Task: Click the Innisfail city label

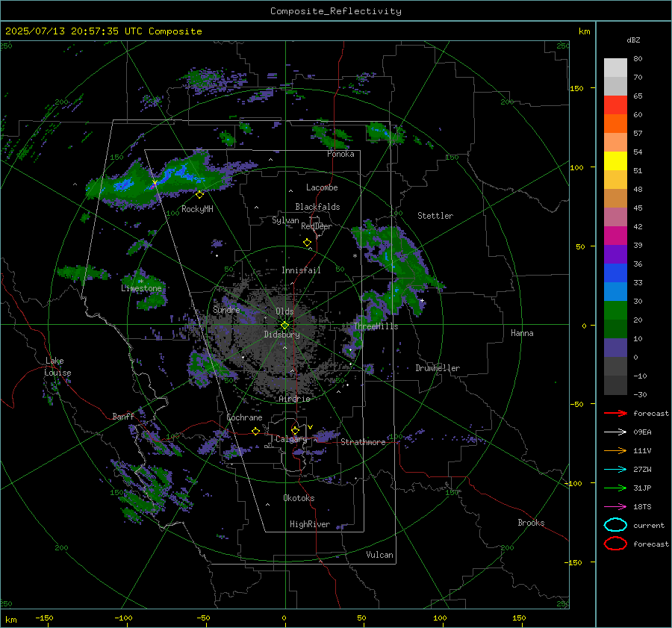Action: pyautogui.click(x=301, y=270)
